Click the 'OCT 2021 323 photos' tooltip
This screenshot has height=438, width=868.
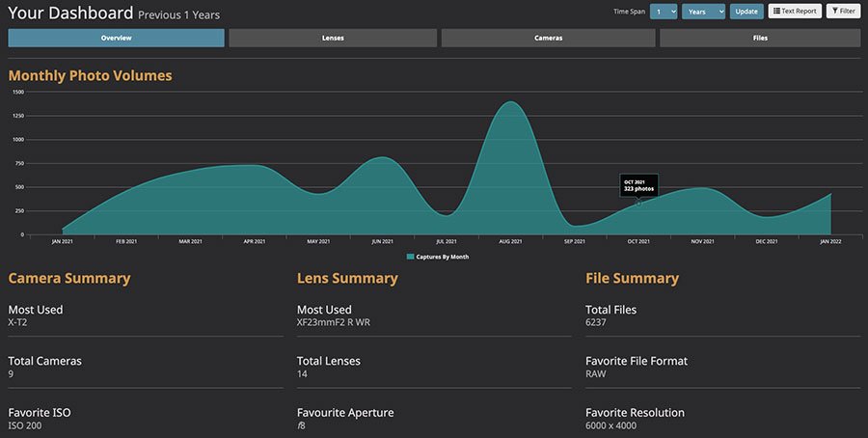pyautogui.click(x=638, y=185)
